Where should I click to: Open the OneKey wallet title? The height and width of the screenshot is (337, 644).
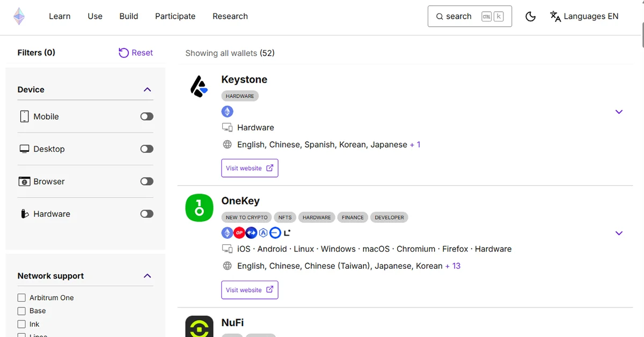(240, 201)
